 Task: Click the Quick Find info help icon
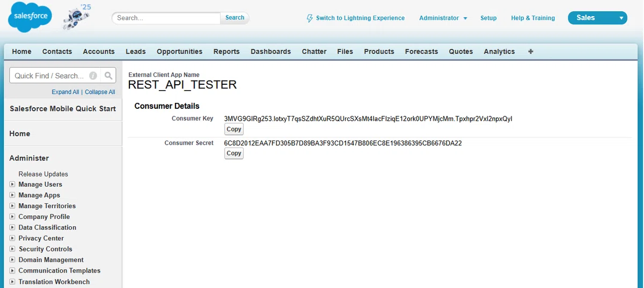(93, 76)
